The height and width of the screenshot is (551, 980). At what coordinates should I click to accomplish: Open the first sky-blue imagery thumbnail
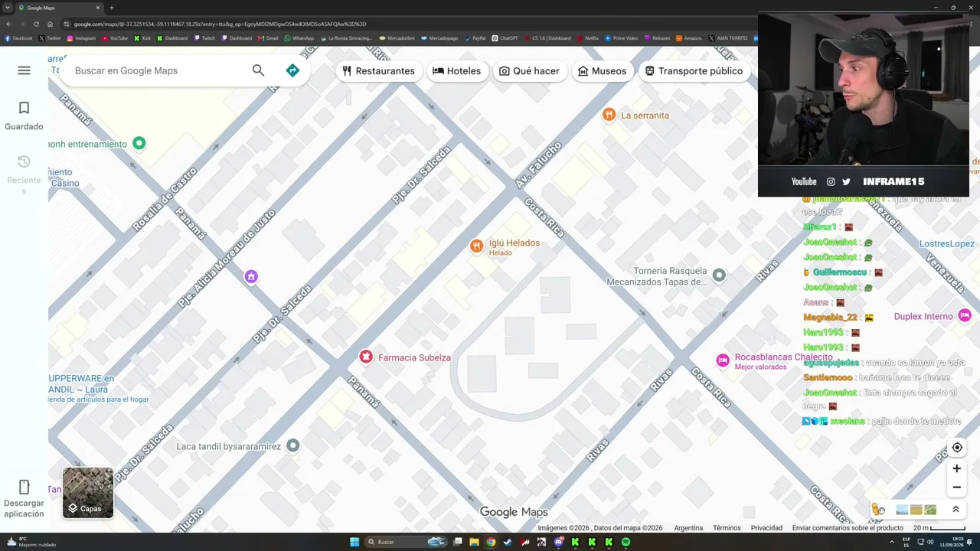click(901, 510)
